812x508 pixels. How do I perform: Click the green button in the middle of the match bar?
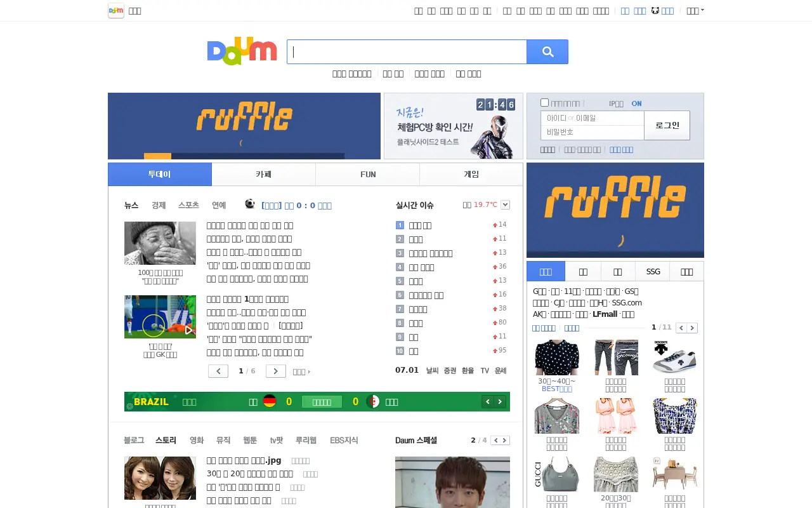[322, 401]
